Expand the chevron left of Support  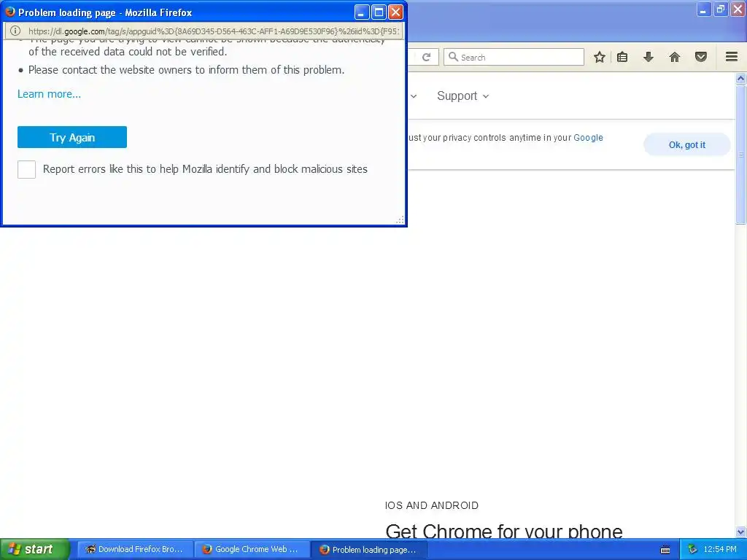[x=414, y=96]
